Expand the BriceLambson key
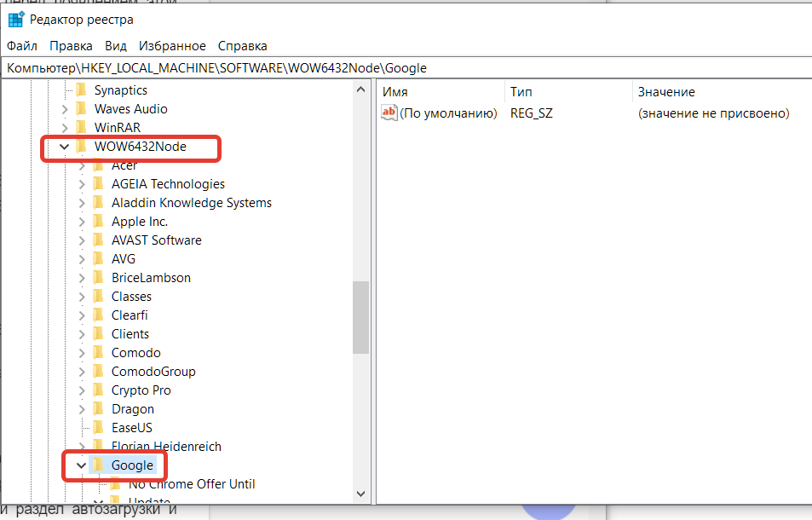Image resolution: width=812 pixels, height=520 pixels. [x=82, y=278]
